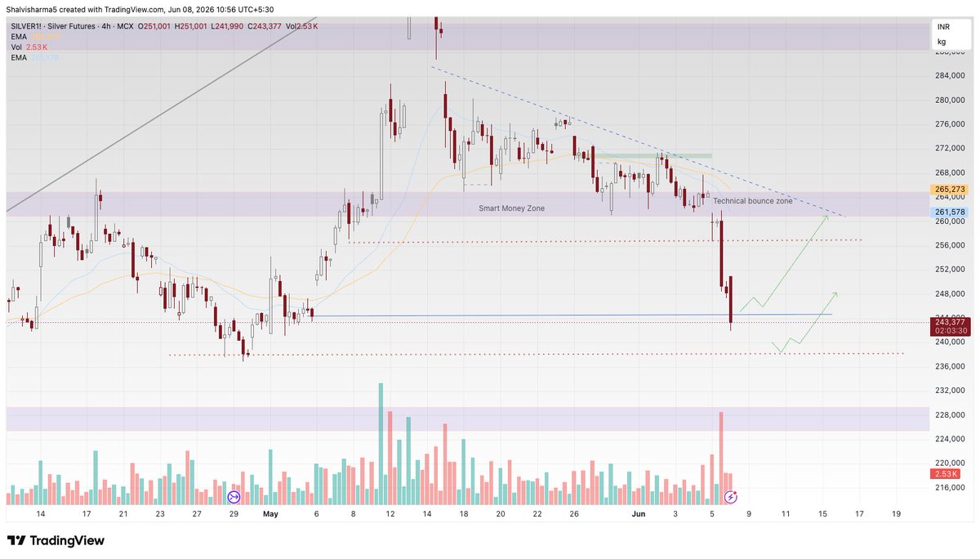Click the 252,000 price axis tick

click(950, 270)
